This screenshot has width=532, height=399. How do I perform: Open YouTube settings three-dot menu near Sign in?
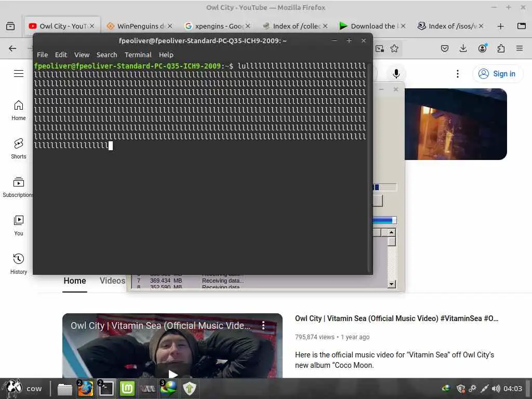pyautogui.click(x=458, y=74)
